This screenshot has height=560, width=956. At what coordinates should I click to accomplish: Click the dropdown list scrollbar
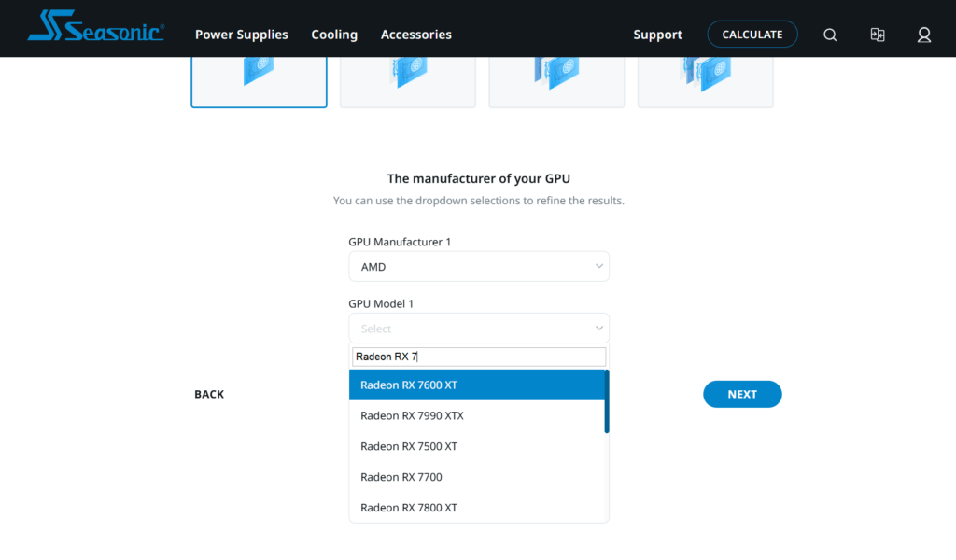coord(607,401)
